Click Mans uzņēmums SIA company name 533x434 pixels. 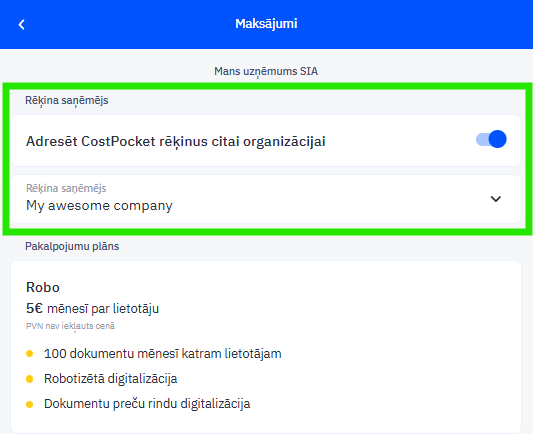tap(266, 71)
